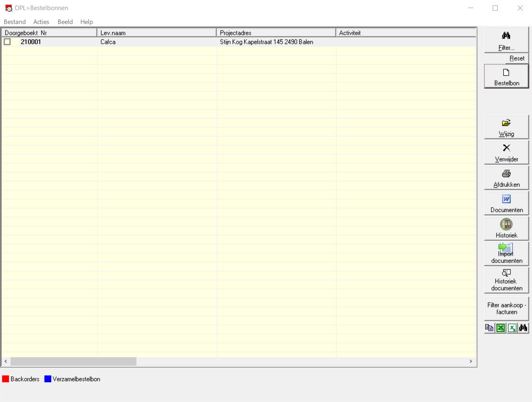Click the horizontal scrollbar thumb
532x402 pixels.
[74, 361]
